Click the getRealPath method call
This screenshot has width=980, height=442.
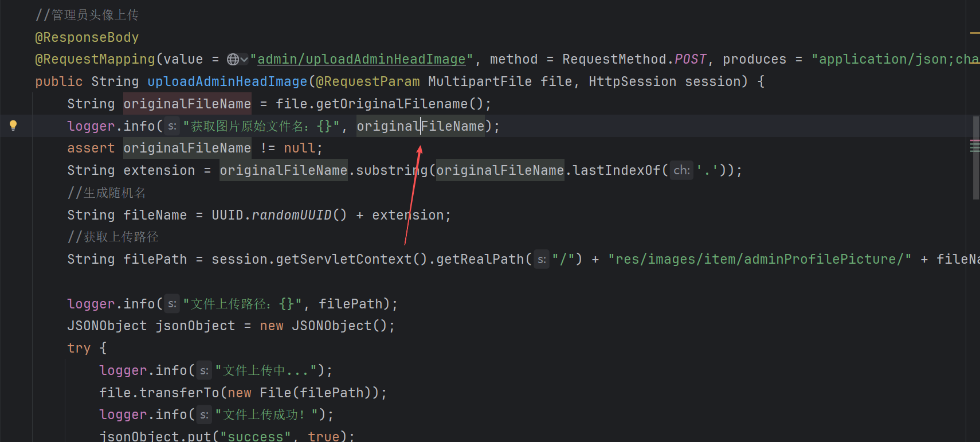tap(480, 259)
